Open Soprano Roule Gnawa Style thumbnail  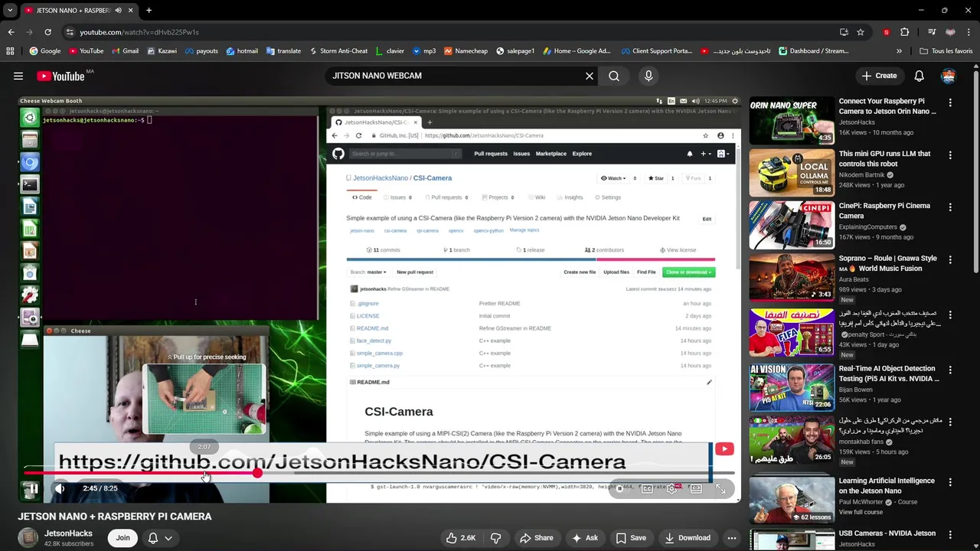(x=792, y=277)
